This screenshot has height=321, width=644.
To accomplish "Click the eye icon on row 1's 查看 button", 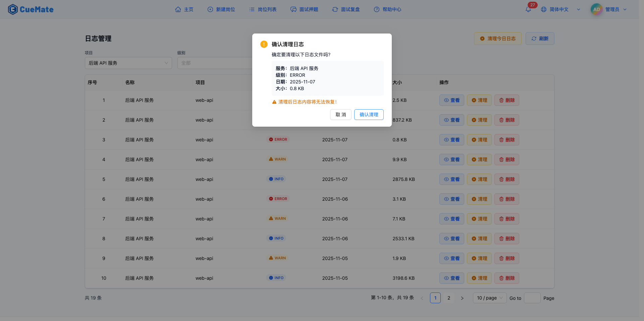I will [x=446, y=100].
